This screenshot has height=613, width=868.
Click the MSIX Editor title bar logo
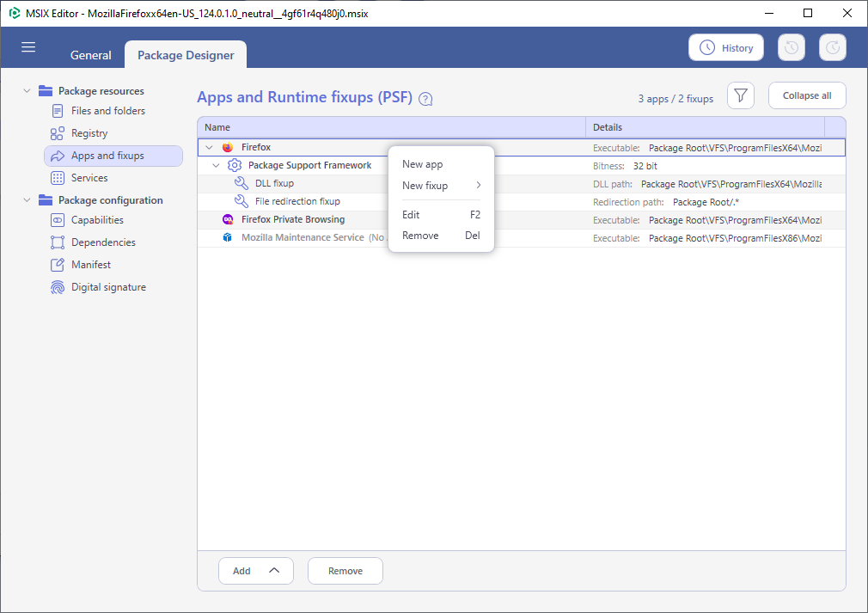[15, 13]
